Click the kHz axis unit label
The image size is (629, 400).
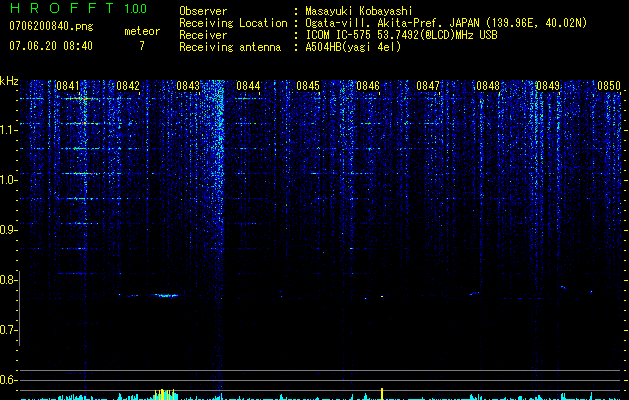coord(9,81)
